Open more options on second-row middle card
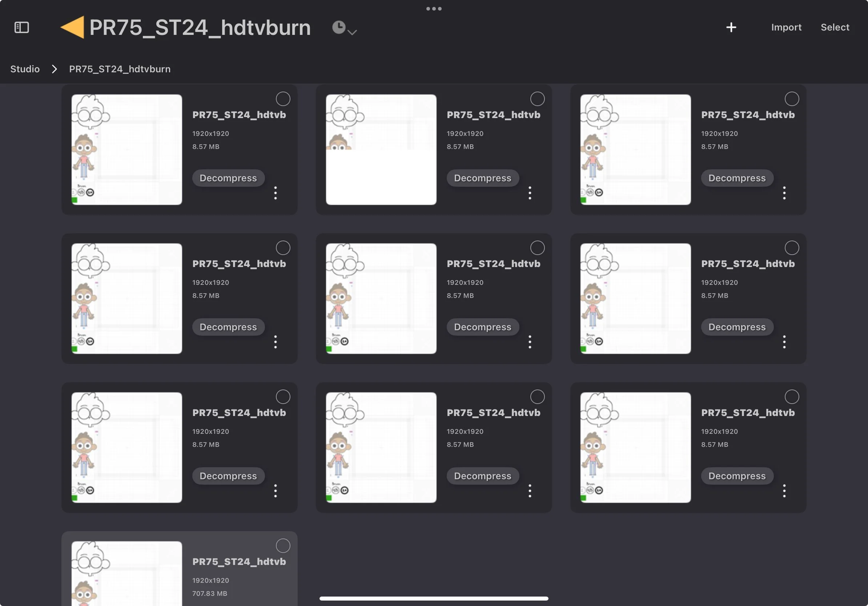The height and width of the screenshot is (606, 868). coord(530,342)
